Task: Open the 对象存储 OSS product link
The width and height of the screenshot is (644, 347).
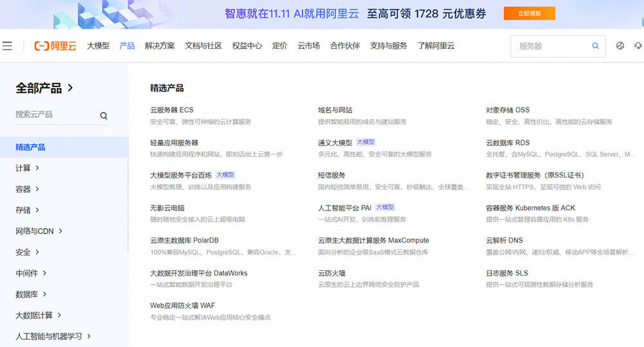Action: click(507, 110)
